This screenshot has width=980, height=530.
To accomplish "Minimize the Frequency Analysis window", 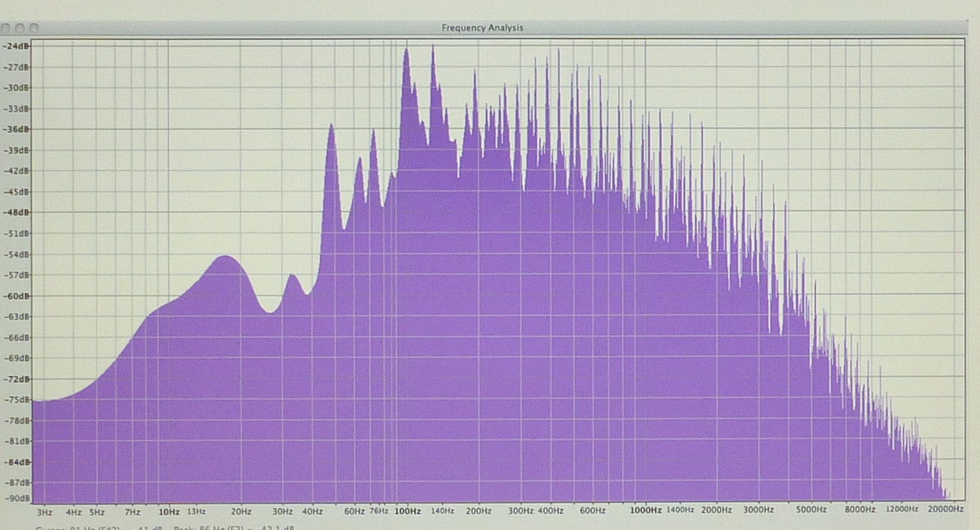I will coord(21,28).
